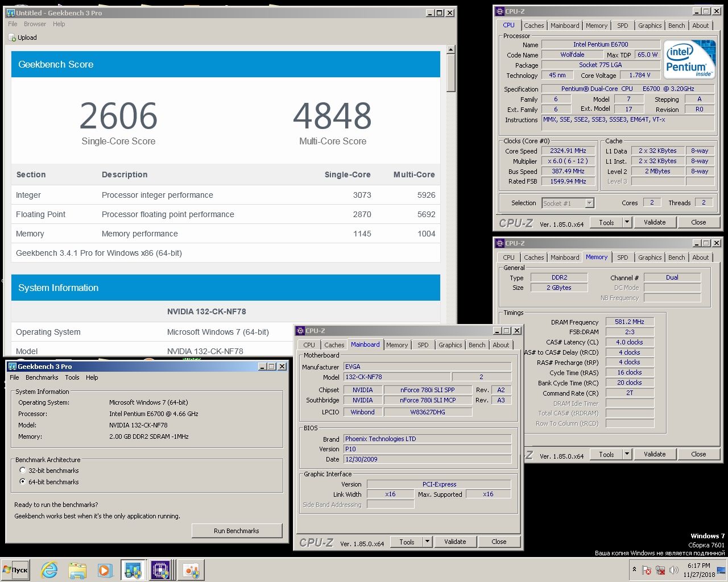Click the Memory performance row
This screenshot has width=728, height=582.
(x=226, y=234)
